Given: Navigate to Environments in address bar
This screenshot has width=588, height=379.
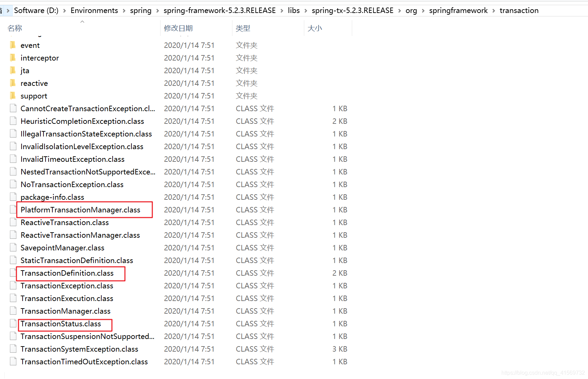Looking at the screenshot, I should coord(94,11).
